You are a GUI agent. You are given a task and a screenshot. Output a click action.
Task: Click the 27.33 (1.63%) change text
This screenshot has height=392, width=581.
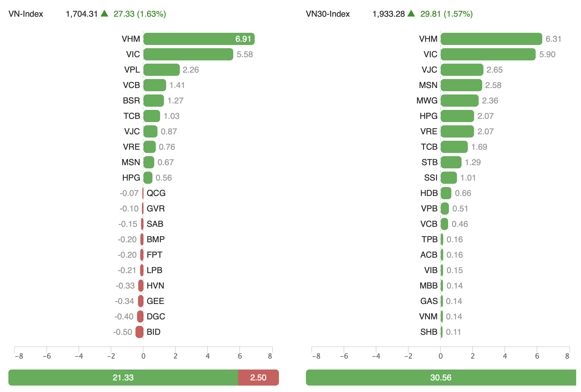140,14
